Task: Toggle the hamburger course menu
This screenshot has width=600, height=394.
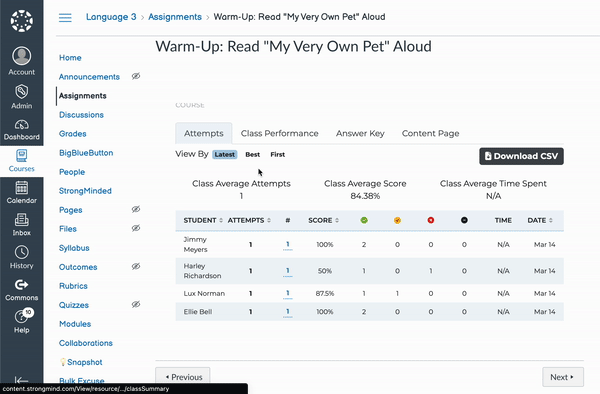Action: (65, 18)
